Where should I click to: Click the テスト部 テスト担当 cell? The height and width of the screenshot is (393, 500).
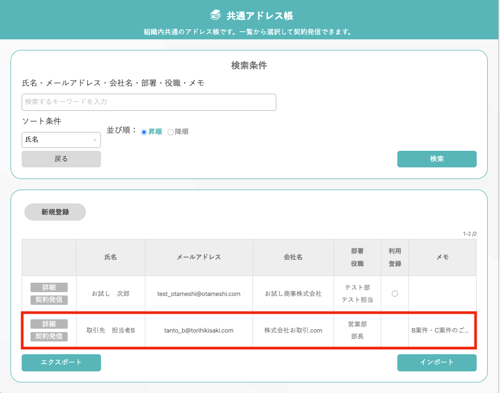(x=357, y=294)
